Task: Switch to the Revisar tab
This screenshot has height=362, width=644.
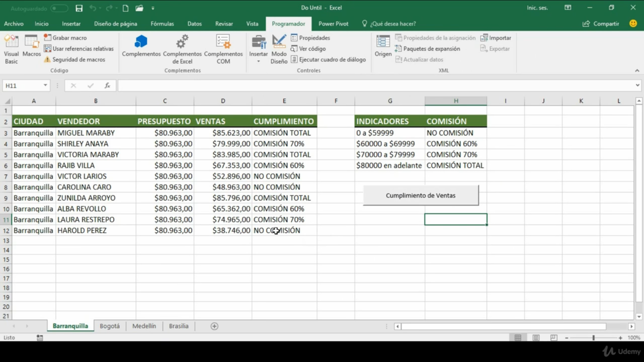Action: pyautogui.click(x=224, y=24)
